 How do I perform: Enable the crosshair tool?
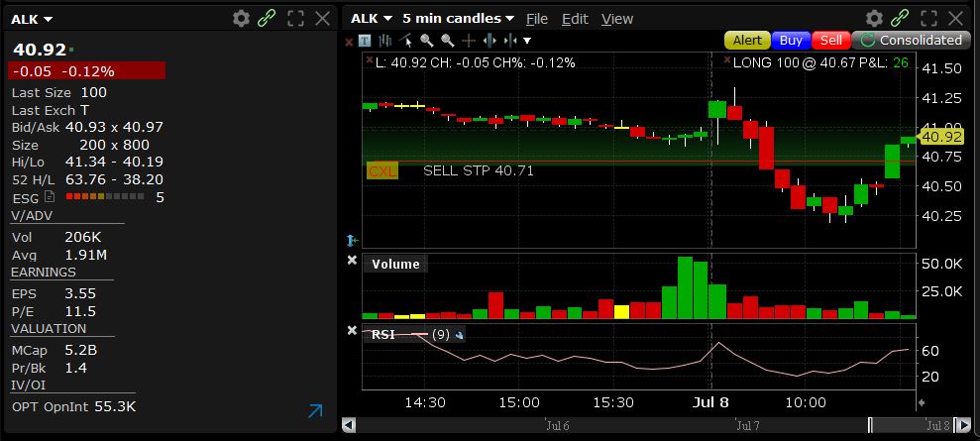pyautogui.click(x=468, y=42)
